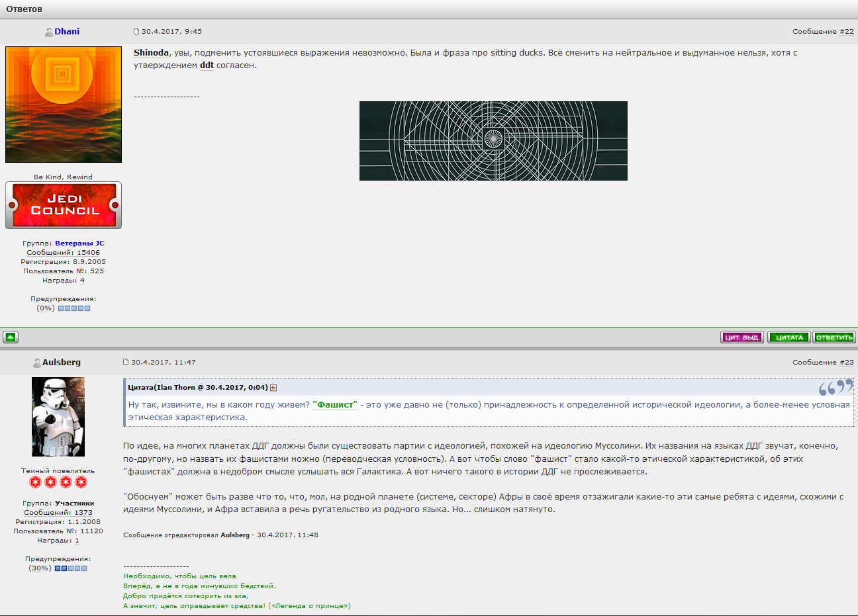
Task: Click Aulsberg in the edited-by line
Action: click(x=235, y=535)
